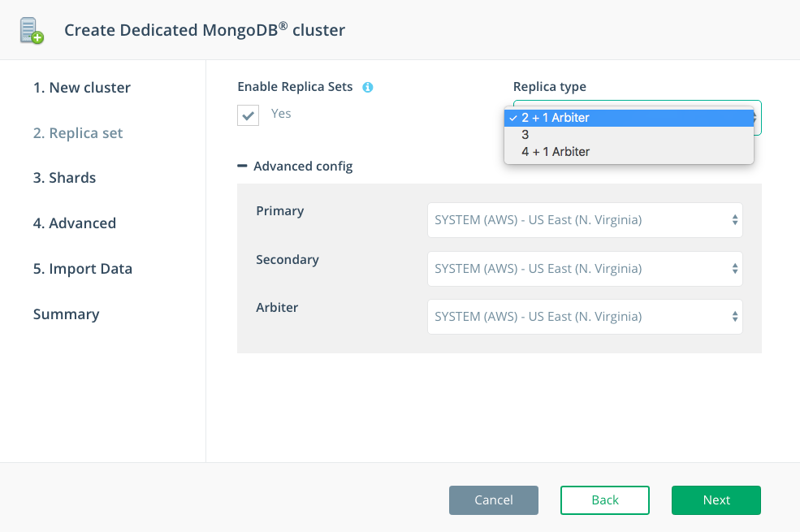
Task: Click the Secondary region dropdown arrows
Action: point(735,268)
